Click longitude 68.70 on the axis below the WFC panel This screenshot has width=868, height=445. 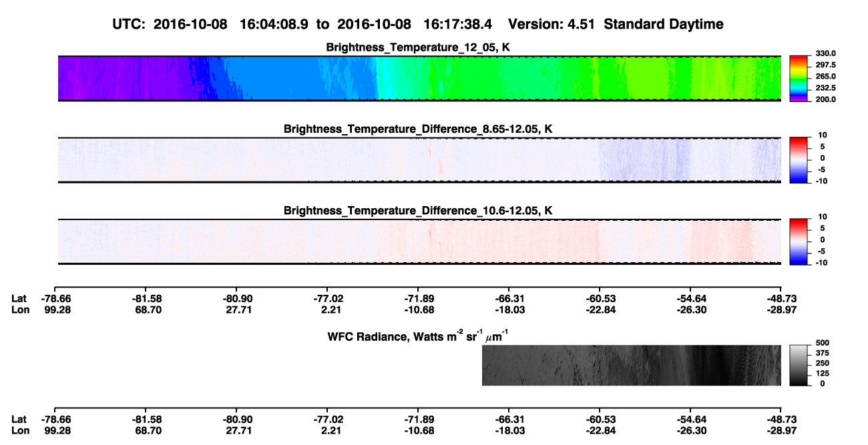(147, 430)
